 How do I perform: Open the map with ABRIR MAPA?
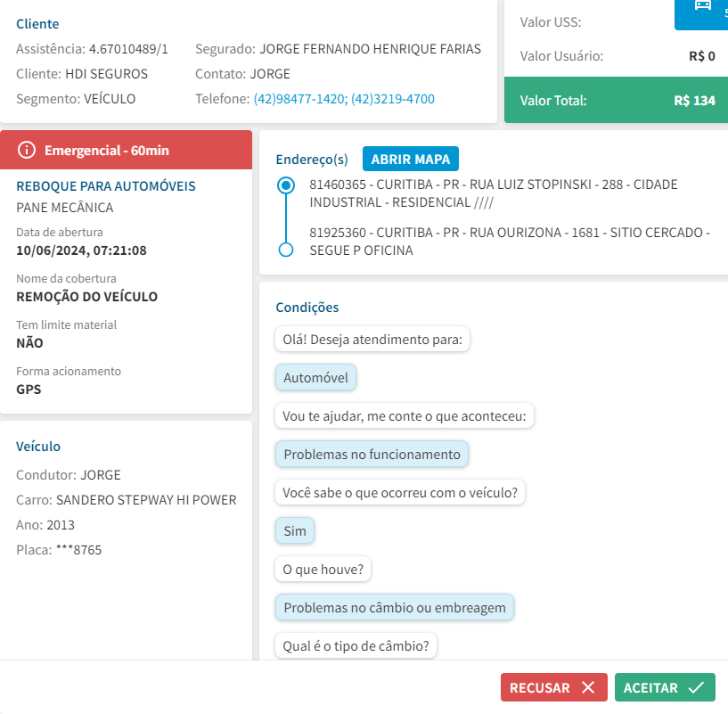point(411,159)
